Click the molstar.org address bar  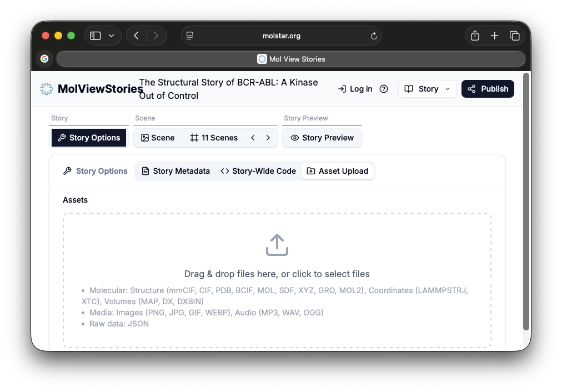[x=281, y=36]
